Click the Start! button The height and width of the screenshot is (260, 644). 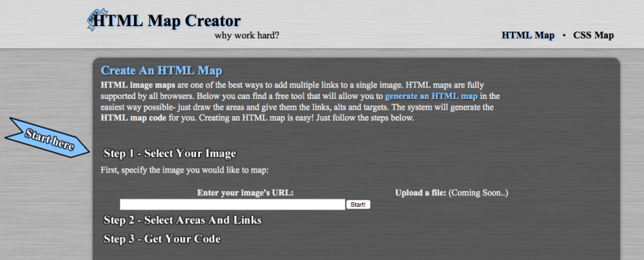pyautogui.click(x=358, y=204)
